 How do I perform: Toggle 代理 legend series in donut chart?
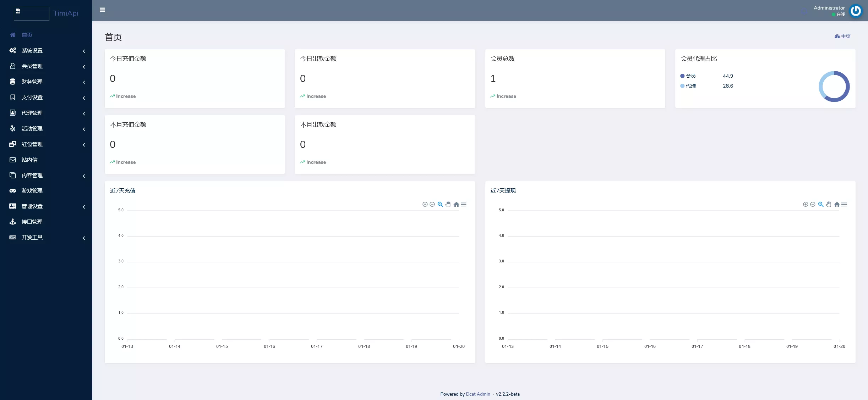(690, 86)
